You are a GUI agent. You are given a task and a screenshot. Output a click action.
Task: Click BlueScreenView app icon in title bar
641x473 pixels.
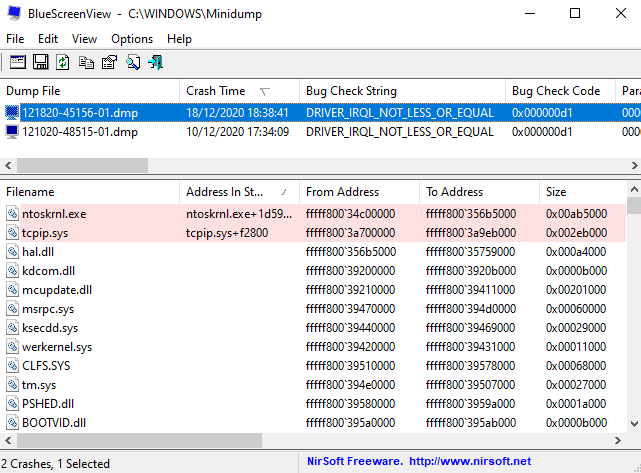tap(14, 13)
